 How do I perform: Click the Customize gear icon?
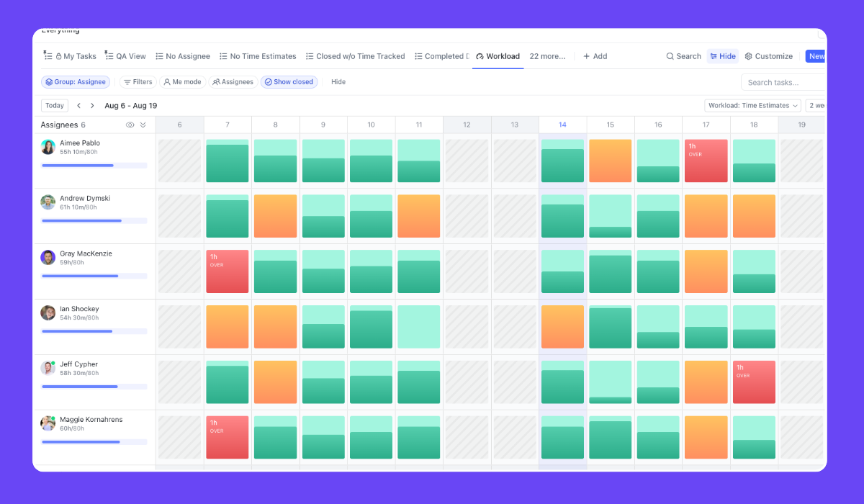(748, 55)
